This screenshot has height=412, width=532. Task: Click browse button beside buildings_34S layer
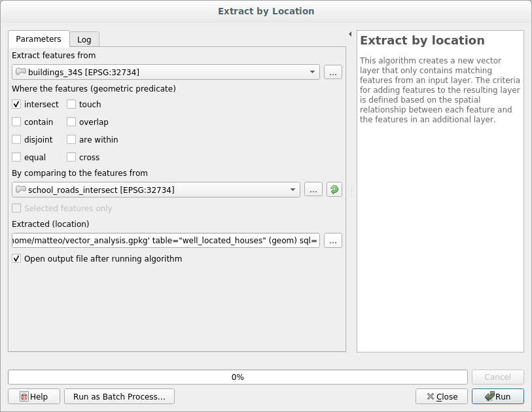coord(333,72)
